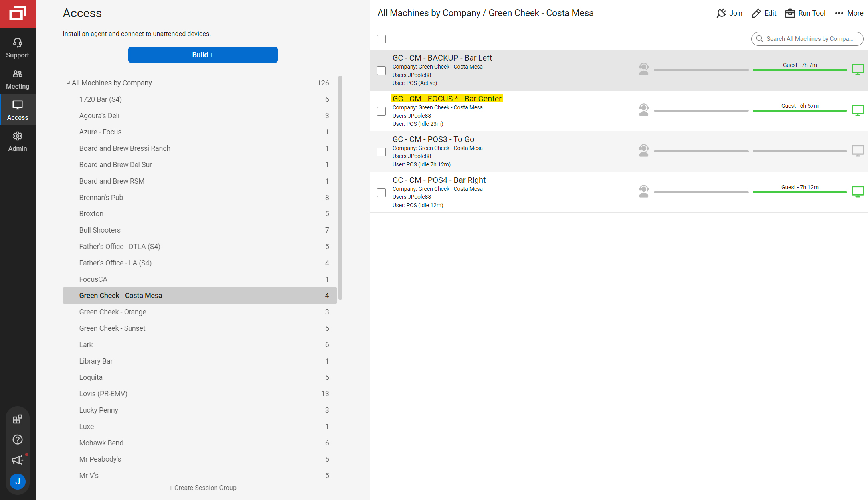Select the Green Cheek - Sunset group
868x500 pixels.
200,328
